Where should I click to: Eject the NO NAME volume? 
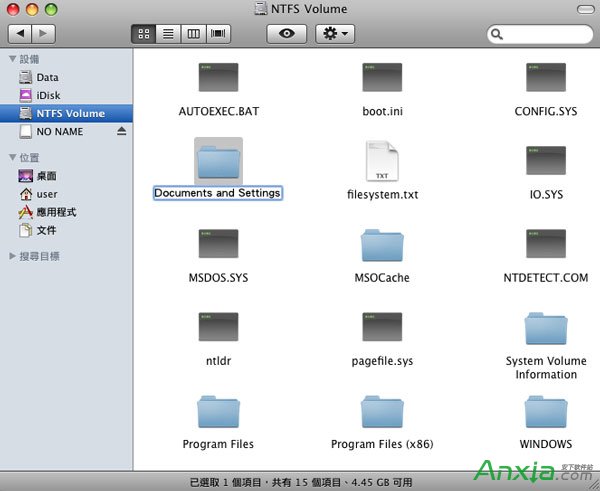point(122,132)
